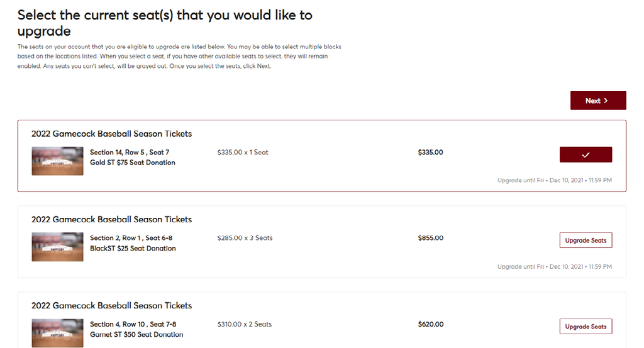Click the selected card's season tickets title
The width and height of the screenshot is (644, 348).
[111, 134]
